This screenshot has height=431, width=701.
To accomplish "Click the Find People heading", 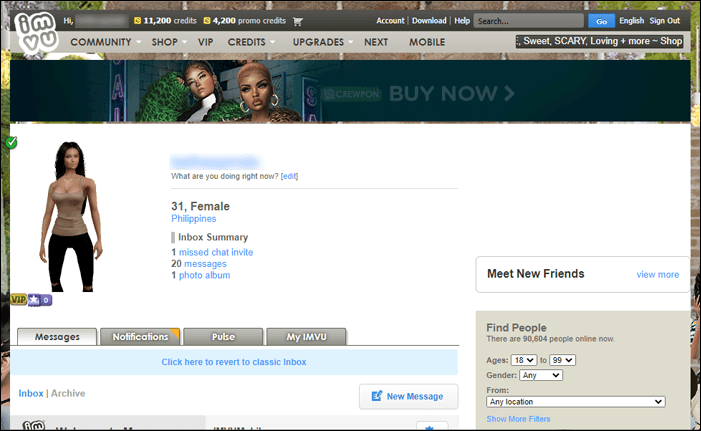I will point(516,328).
